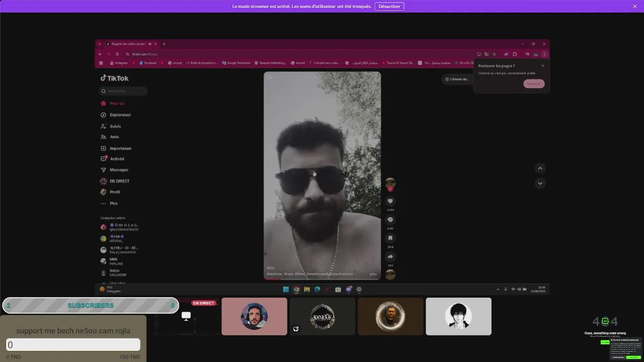644x362 pixels.
Task: Open the video creator's avatar
Action: coord(390,183)
